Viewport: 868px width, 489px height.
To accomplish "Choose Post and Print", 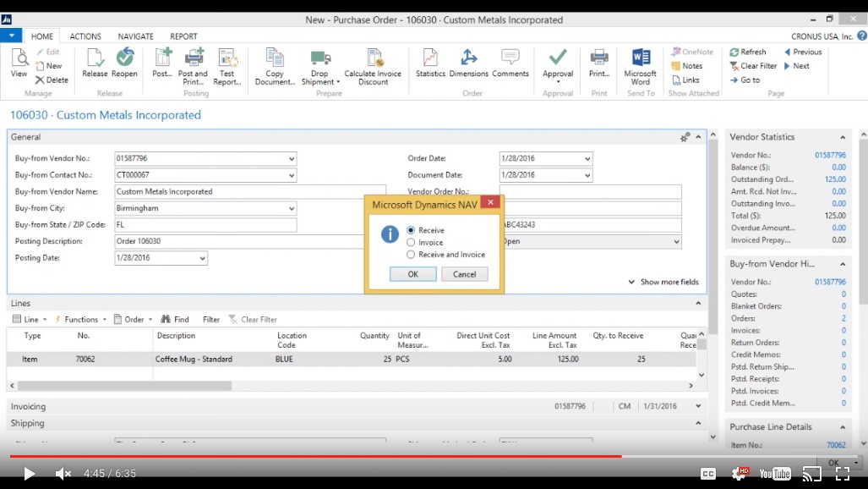I will coord(193,67).
